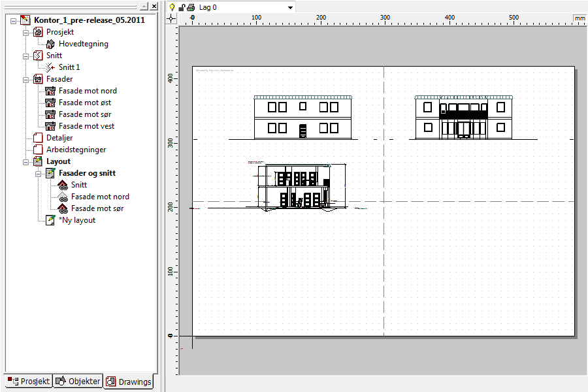Click the Snitt 1 section icon

point(50,67)
